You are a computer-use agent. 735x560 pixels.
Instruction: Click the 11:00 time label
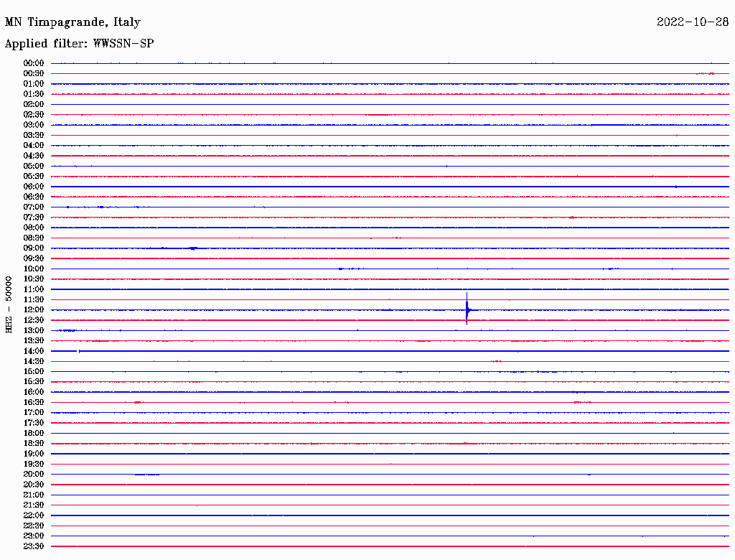tap(34, 289)
